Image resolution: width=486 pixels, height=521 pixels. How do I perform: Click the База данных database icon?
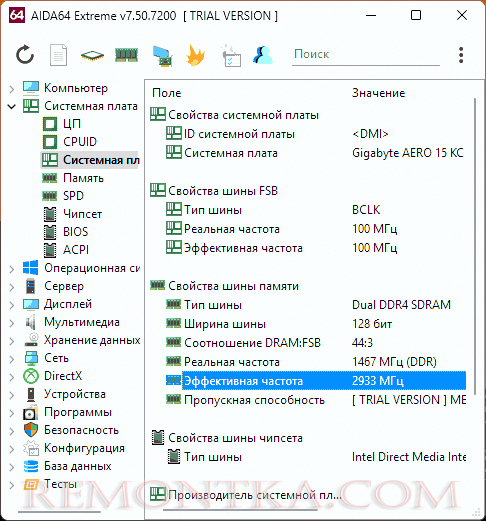coord(31,466)
